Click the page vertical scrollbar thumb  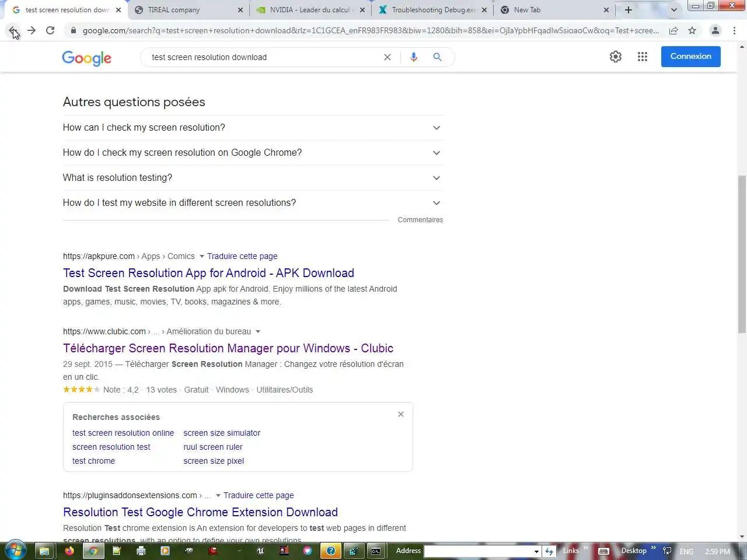pos(742,254)
